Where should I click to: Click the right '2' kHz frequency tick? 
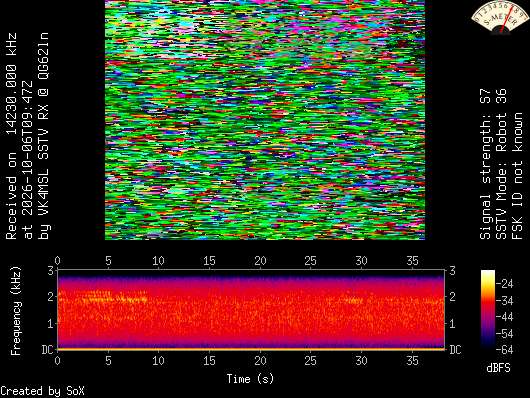tap(452, 297)
